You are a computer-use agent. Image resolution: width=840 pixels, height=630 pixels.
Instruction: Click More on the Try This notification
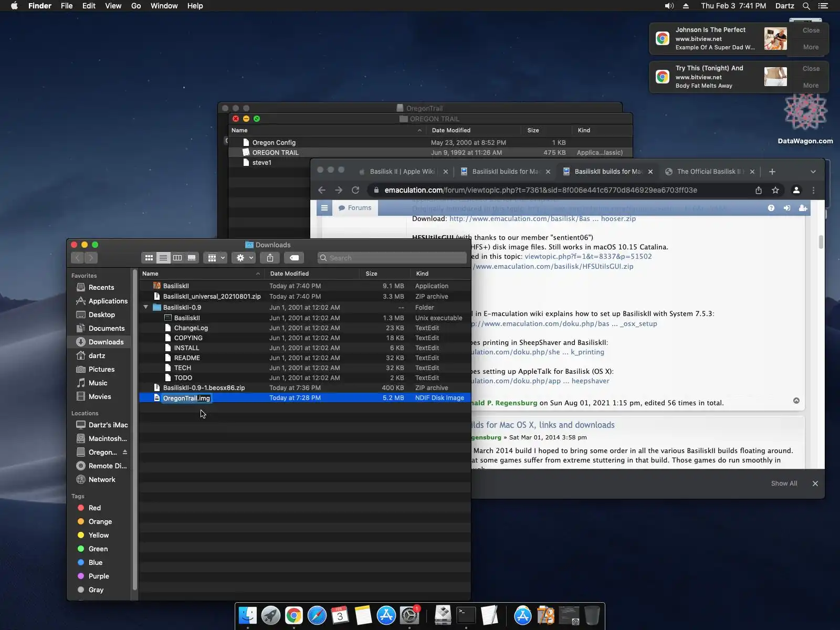(811, 86)
